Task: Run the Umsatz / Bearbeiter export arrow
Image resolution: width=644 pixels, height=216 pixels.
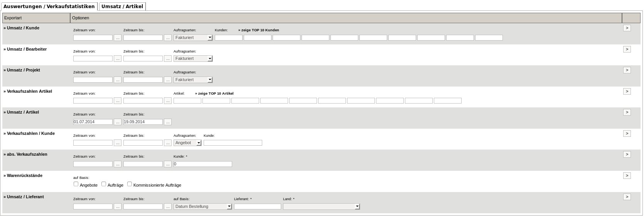Action: (x=627, y=49)
